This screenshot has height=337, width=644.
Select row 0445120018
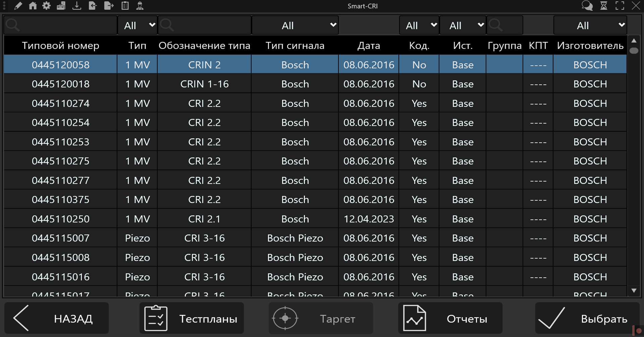click(315, 84)
